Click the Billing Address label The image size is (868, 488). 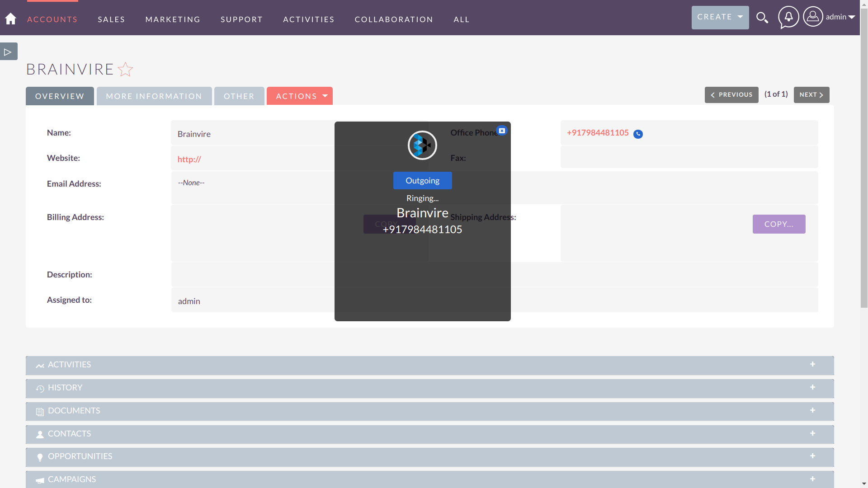[75, 217]
